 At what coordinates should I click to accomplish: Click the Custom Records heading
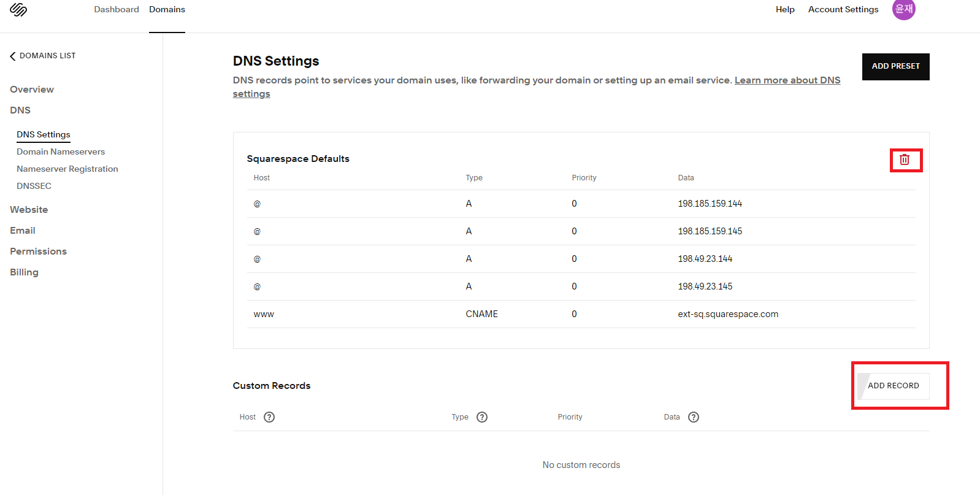[x=272, y=386]
